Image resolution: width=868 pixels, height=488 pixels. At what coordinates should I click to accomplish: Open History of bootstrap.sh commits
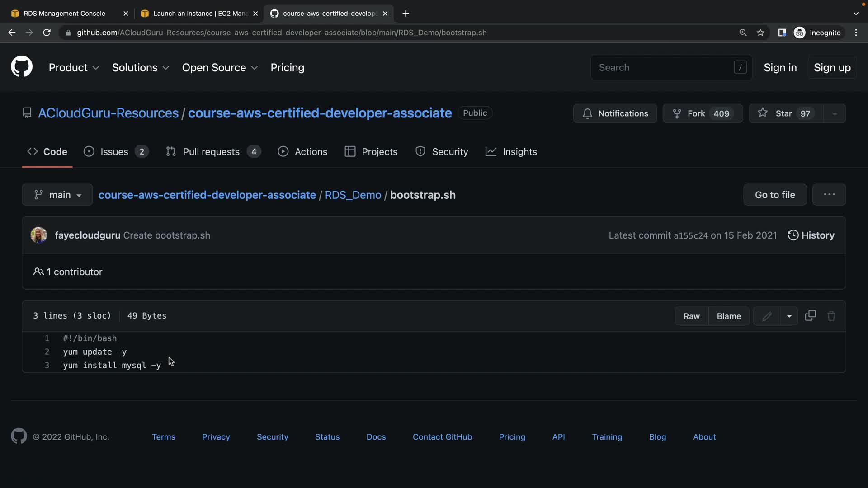811,235
